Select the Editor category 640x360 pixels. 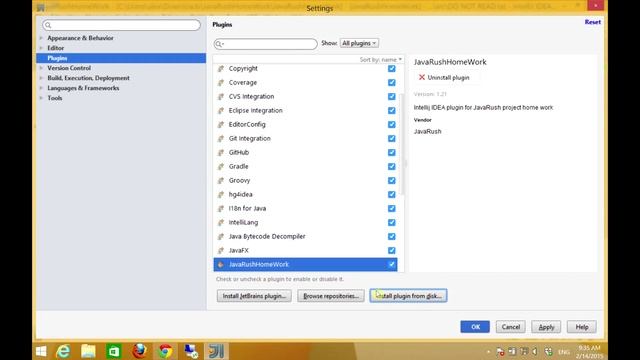coord(56,48)
